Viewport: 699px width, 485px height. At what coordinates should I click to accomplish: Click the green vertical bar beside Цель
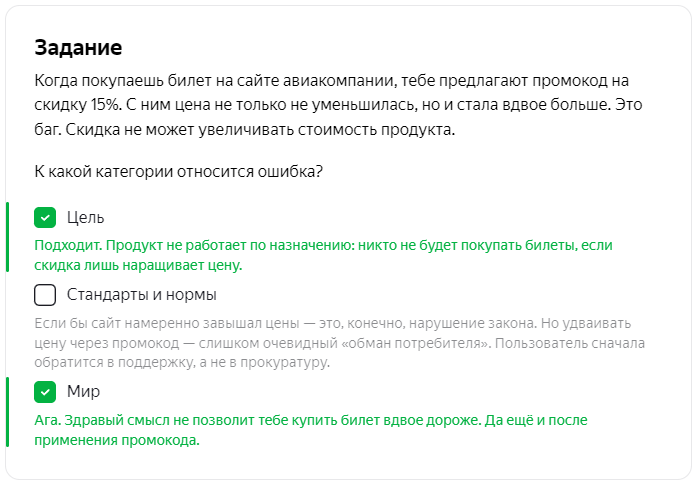pyautogui.click(x=7, y=237)
